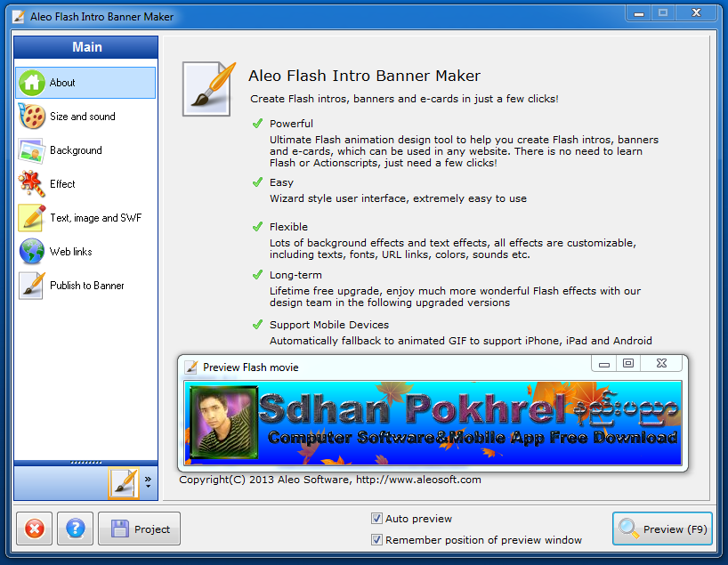This screenshot has height=565, width=728.
Task: Toggle Remember position of preview window checkbox
Action: tap(376, 539)
